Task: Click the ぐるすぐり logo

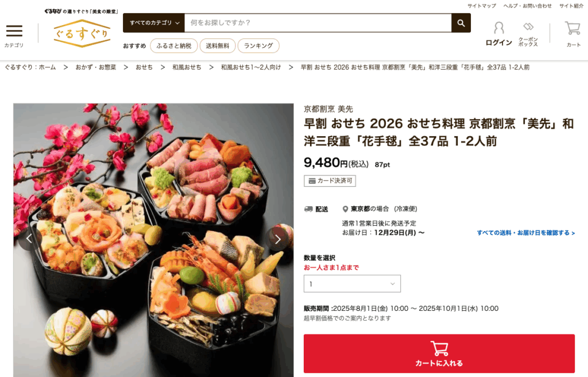Action: (x=82, y=33)
